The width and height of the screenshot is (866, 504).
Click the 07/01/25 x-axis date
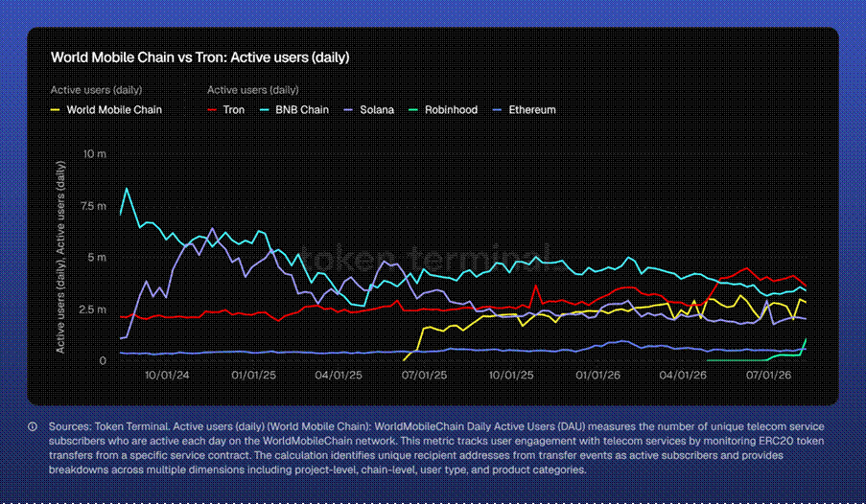click(x=425, y=375)
